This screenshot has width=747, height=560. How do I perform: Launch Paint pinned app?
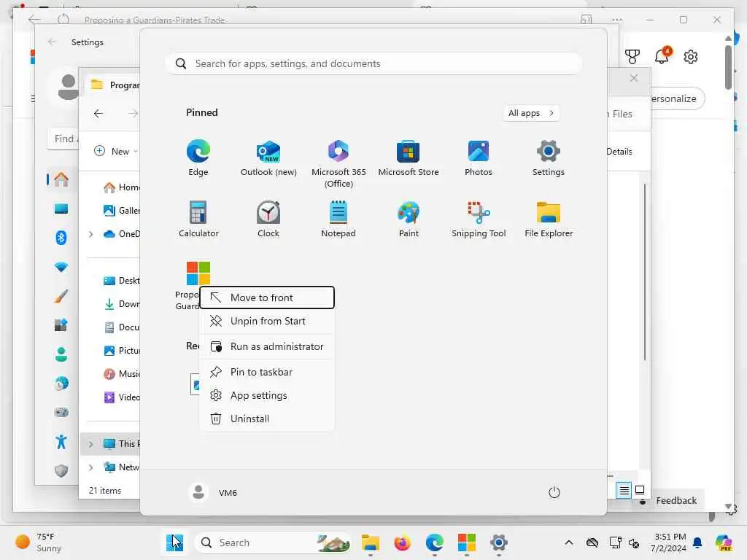[409, 219]
